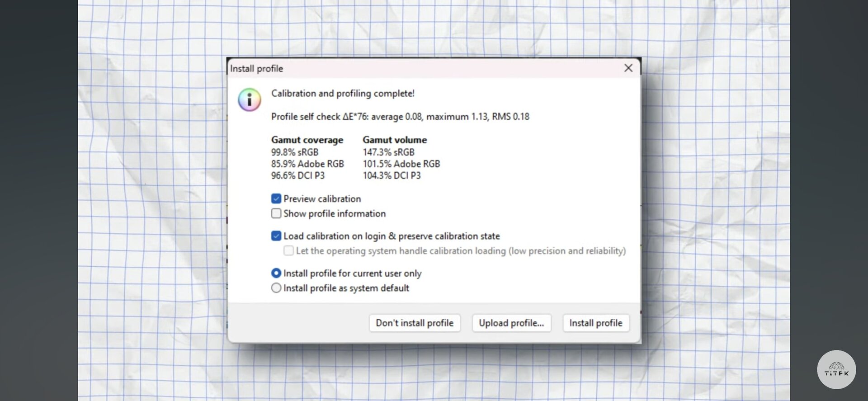The image size is (868, 401).
Task: Enable Show profile information checkbox
Action: tap(276, 213)
